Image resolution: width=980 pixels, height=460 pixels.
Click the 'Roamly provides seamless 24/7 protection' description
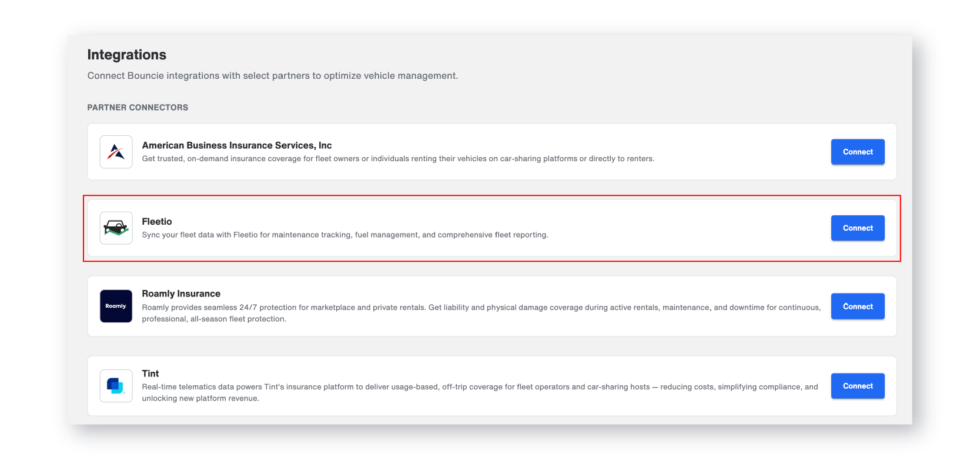click(x=481, y=313)
